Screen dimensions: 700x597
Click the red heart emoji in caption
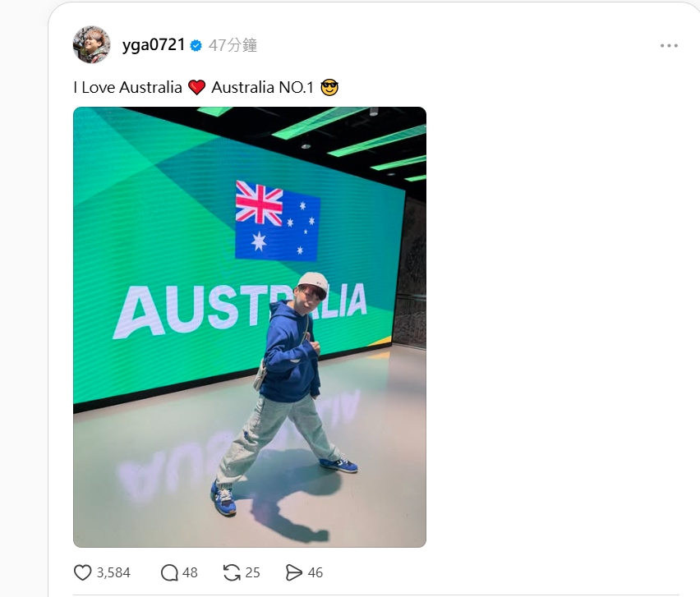196,87
